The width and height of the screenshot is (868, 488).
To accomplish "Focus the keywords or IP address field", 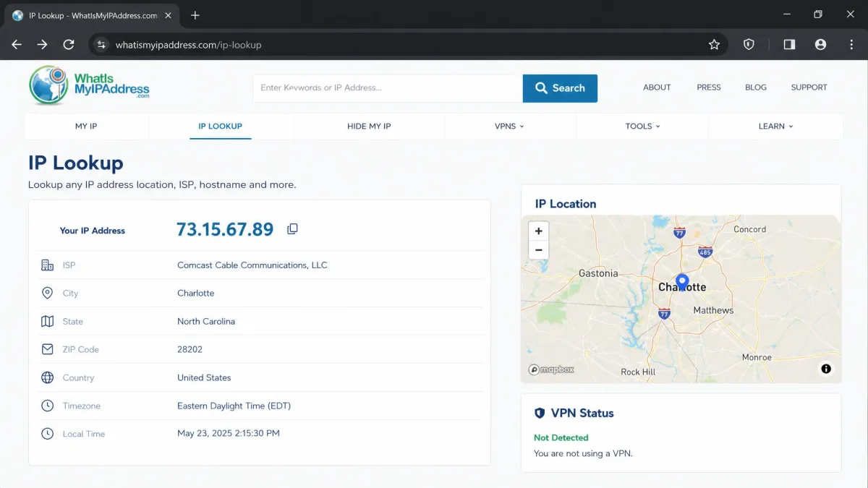I will pyautogui.click(x=388, y=88).
